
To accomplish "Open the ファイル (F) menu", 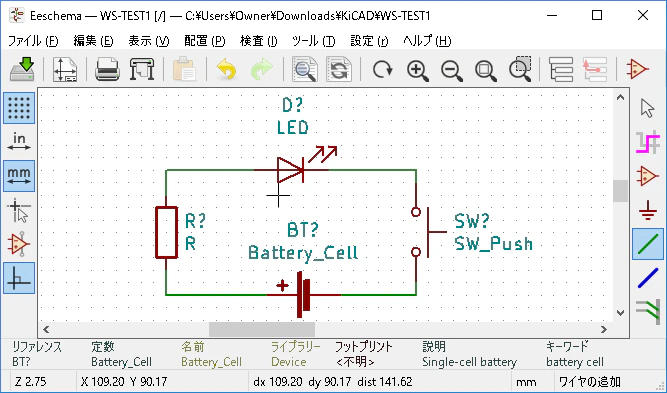I will tap(33, 41).
